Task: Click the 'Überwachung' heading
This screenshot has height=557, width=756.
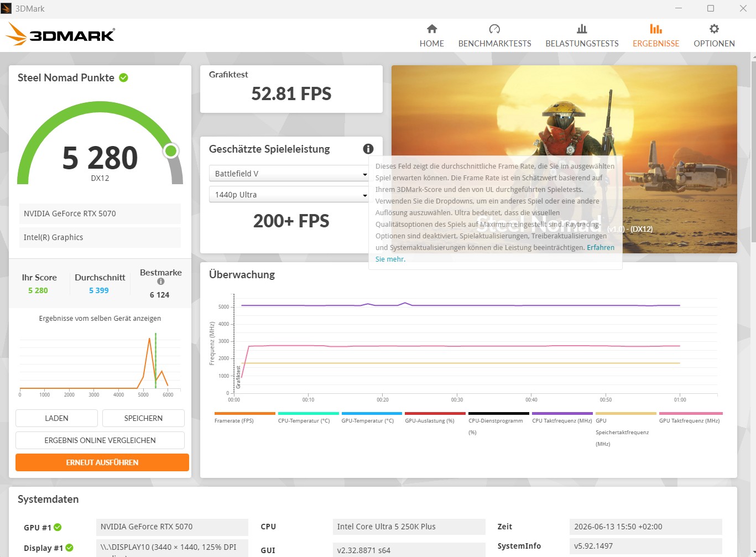Action: coord(242,275)
